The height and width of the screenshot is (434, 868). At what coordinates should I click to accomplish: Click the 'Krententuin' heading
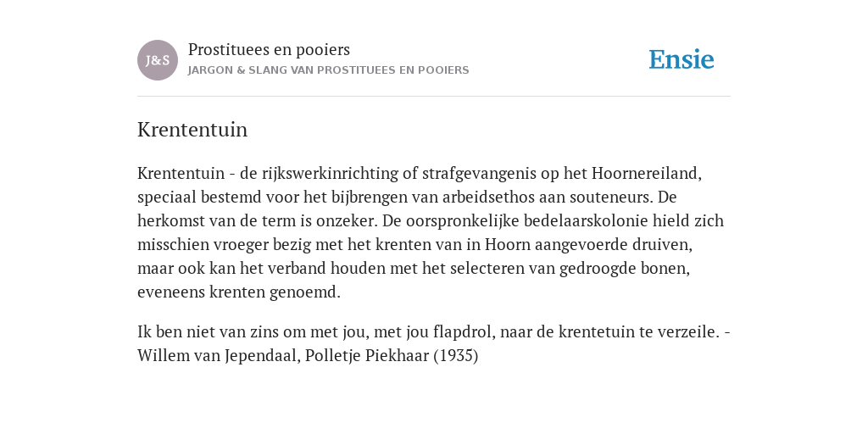tap(192, 130)
